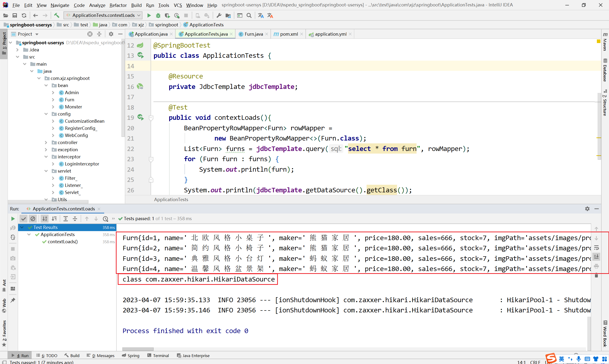The height and width of the screenshot is (364, 609).
Task: Open the Refactor menu
Action: tap(118, 5)
